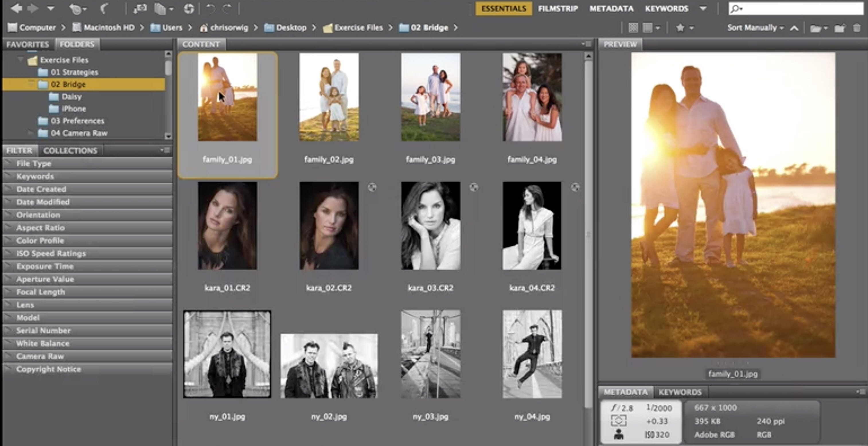Viewport: 868px width, 446px height.
Task: Open the Filter panel flyout menu
Action: pyautogui.click(x=165, y=150)
